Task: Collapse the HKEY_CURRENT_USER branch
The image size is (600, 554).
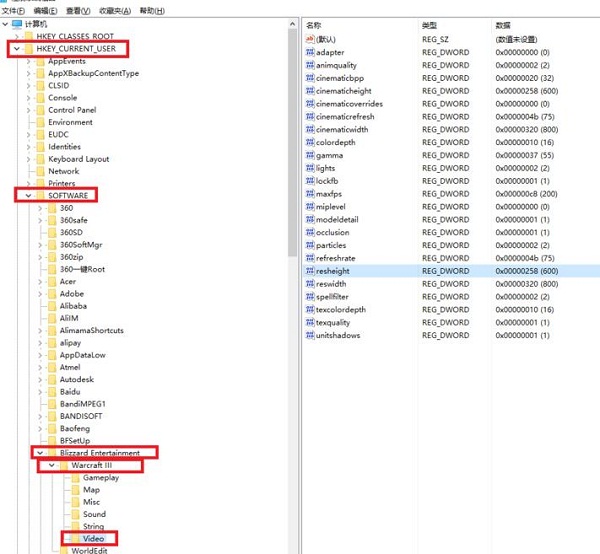Action: click(16, 48)
